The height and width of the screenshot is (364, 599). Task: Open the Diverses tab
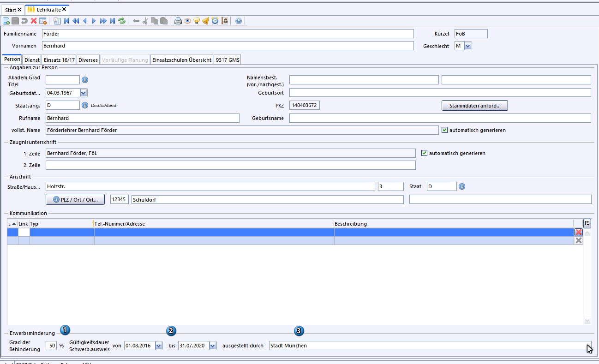[88, 60]
